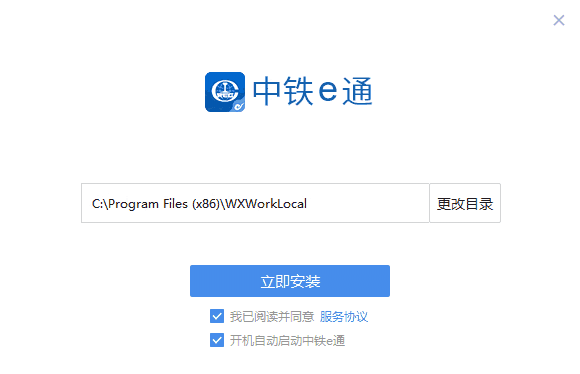Close the installer window
This screenshot has height=374, width=580.
point(559,20)
